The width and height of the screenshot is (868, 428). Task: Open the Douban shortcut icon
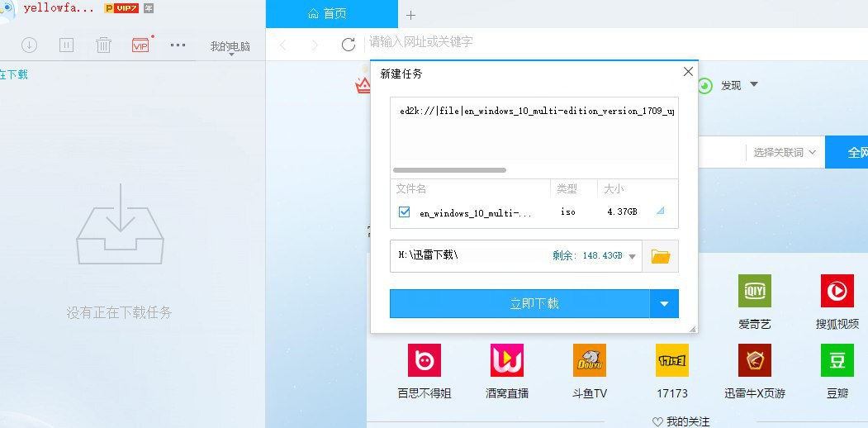point(837,361)
